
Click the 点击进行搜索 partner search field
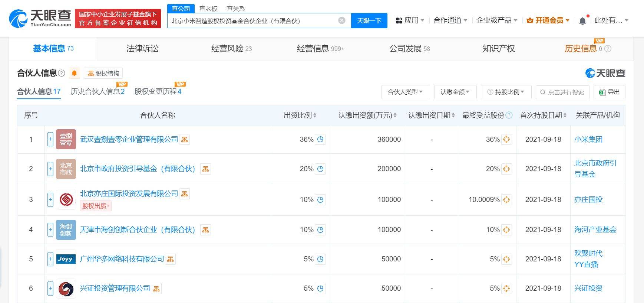[x=562, y=92]
